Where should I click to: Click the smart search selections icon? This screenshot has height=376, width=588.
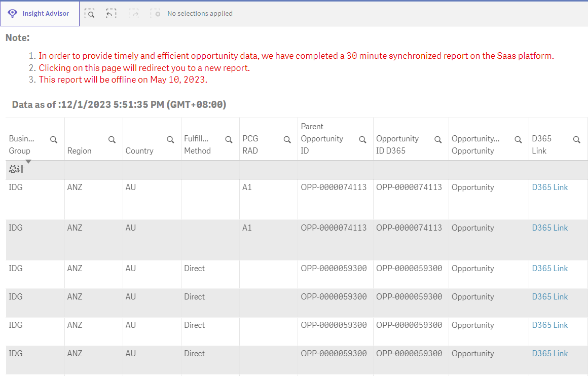pos(90,14)
